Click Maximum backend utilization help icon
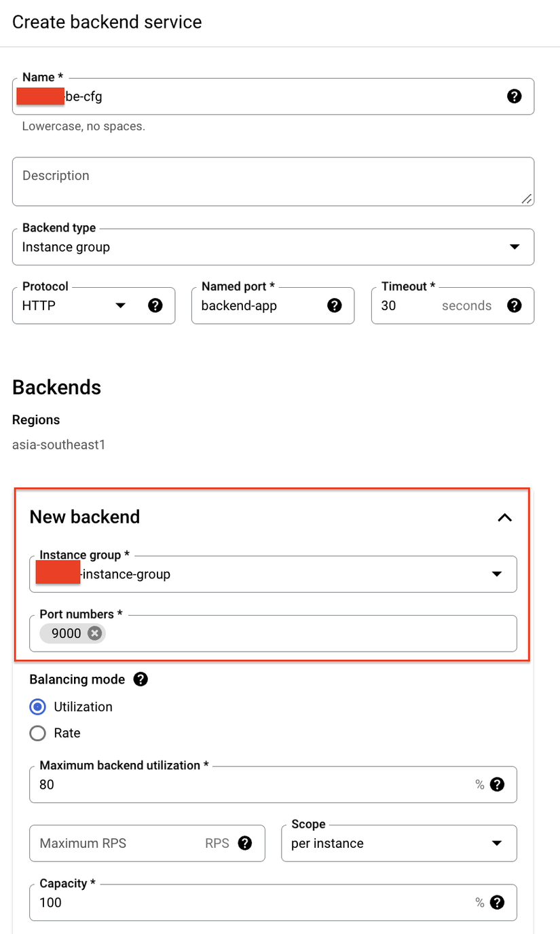 click(498, 785)
